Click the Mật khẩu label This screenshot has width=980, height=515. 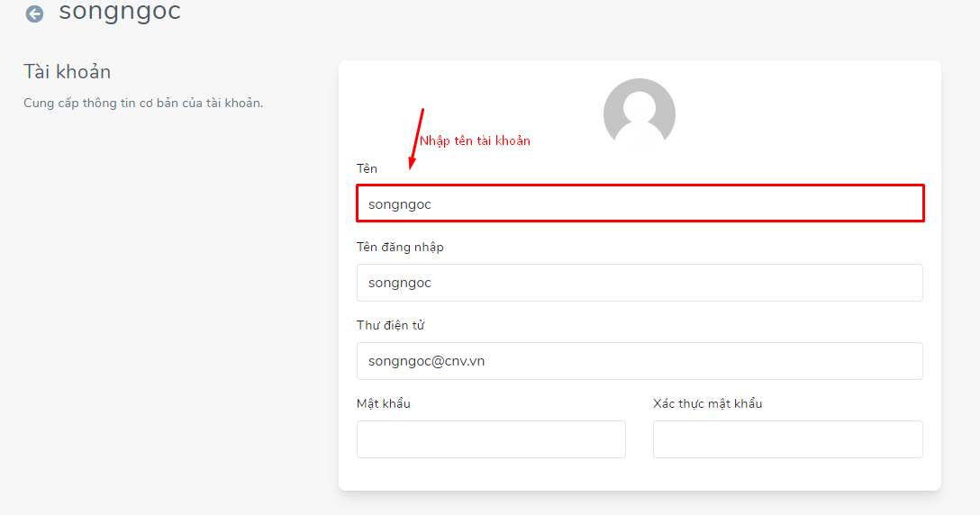(383, 403)
